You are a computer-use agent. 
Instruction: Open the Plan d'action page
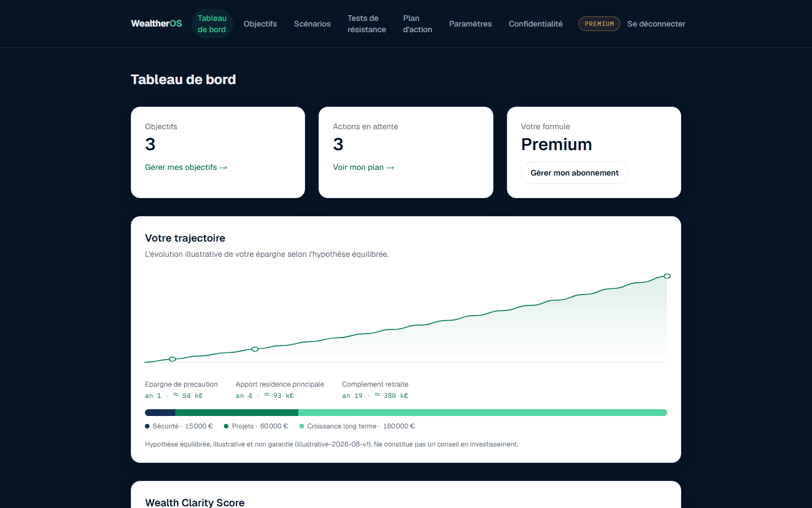(x=417, y=24)
